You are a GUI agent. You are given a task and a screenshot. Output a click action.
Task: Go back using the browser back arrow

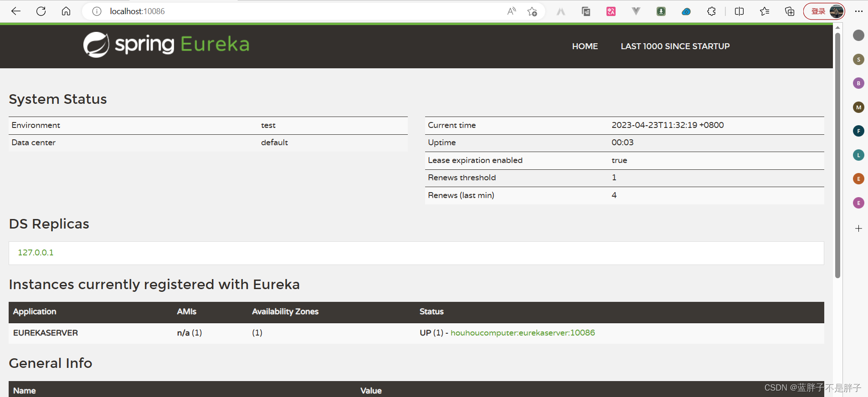point(16,11)
